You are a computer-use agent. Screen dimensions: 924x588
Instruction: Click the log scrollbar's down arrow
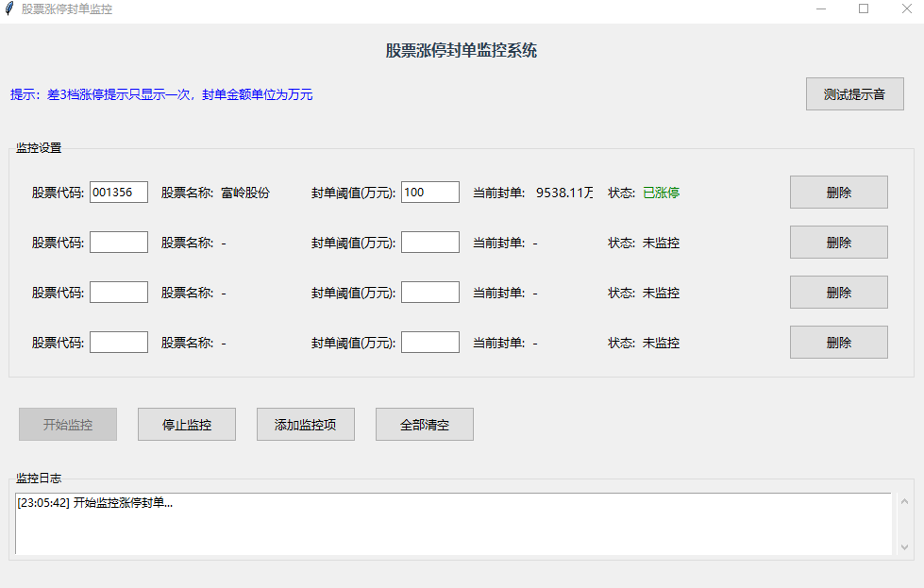coord(905,546)
